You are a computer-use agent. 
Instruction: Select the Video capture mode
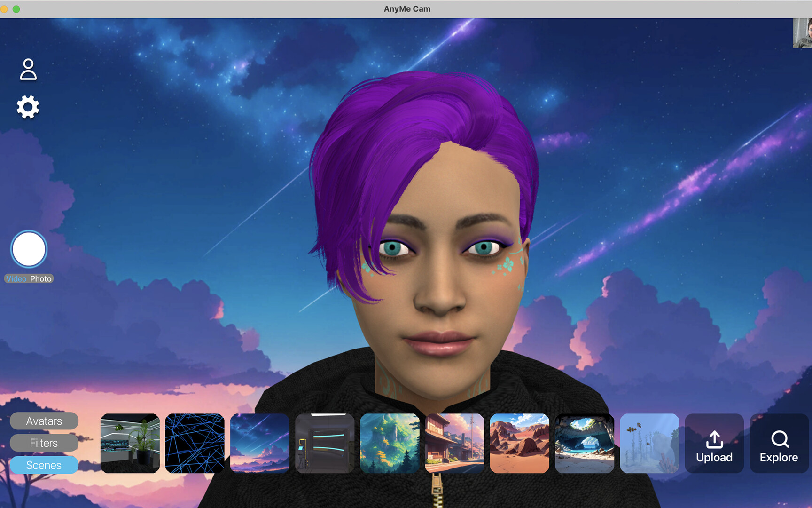pos(16,278)
